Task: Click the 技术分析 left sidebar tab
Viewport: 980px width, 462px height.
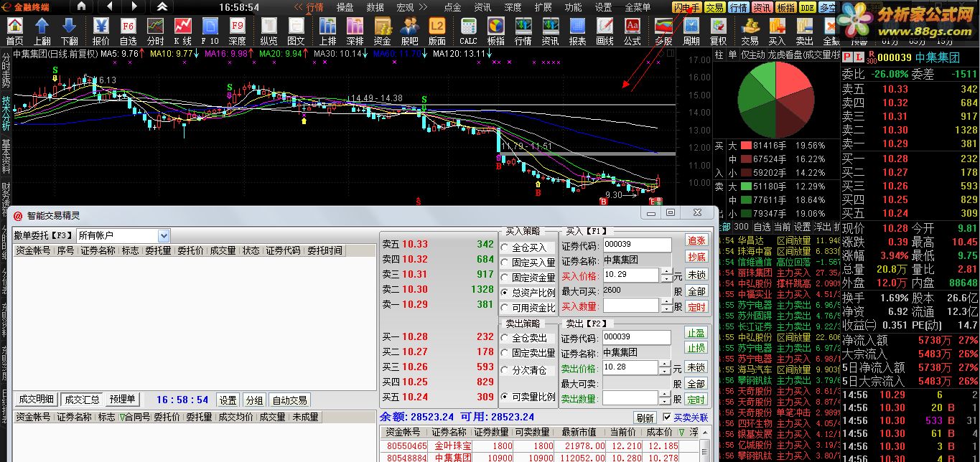Action: coord(6,112)
